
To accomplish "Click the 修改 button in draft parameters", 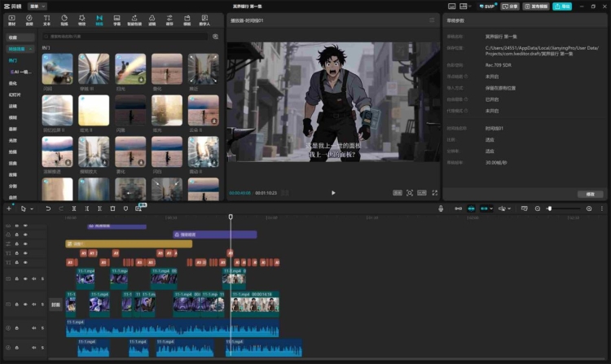I will (x=590, y=194).
